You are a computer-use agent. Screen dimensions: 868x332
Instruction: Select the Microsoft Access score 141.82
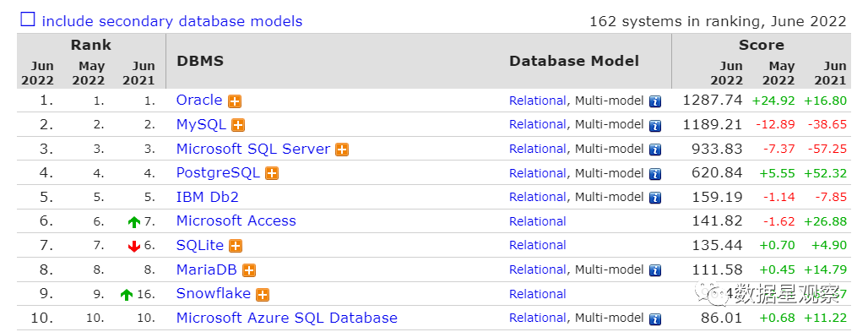pos(717,220)
